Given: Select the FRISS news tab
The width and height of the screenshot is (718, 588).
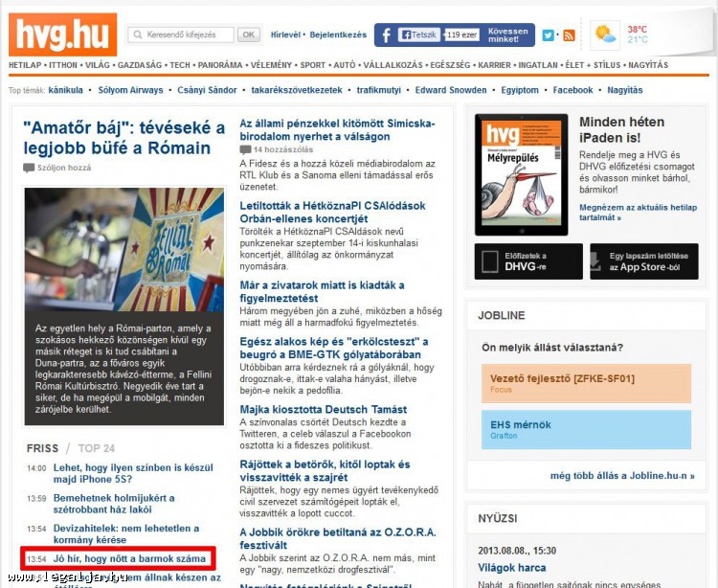Looking at the screenshot, I should [42, 448].
